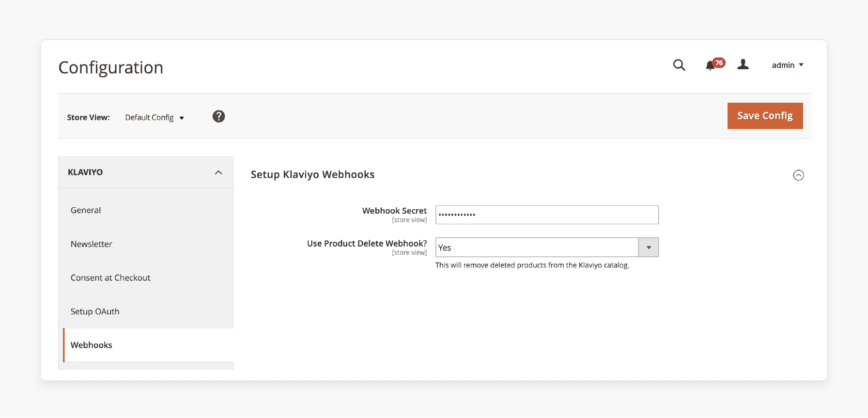
Task: Click the Webhook Secret label
Action: [x=394, y=211]
